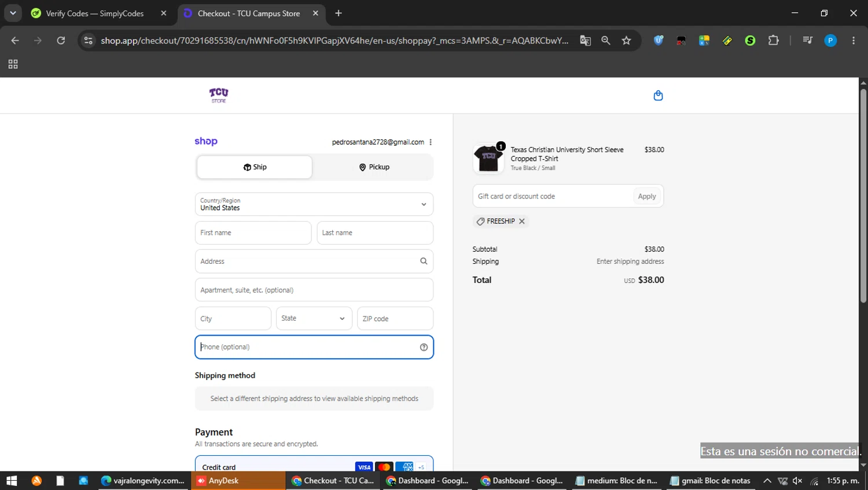This screenshot has width=868, height=490.
Task: Click the taskbar clock 1:55 p. m.
Action: pyautogui.click(x=843, y=481)
